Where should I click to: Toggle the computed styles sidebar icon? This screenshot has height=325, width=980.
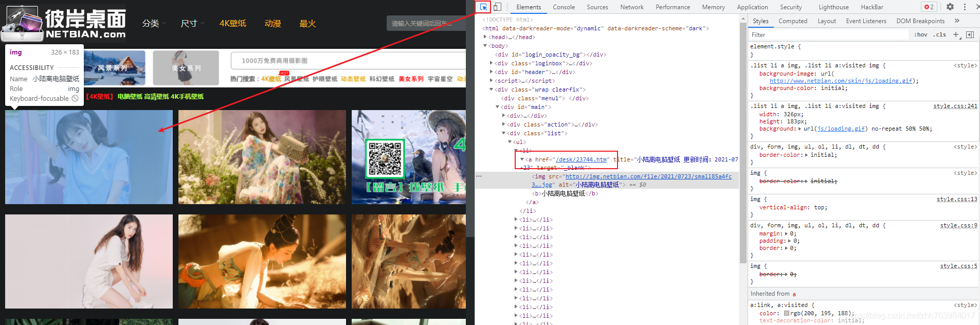pos(970,34)
